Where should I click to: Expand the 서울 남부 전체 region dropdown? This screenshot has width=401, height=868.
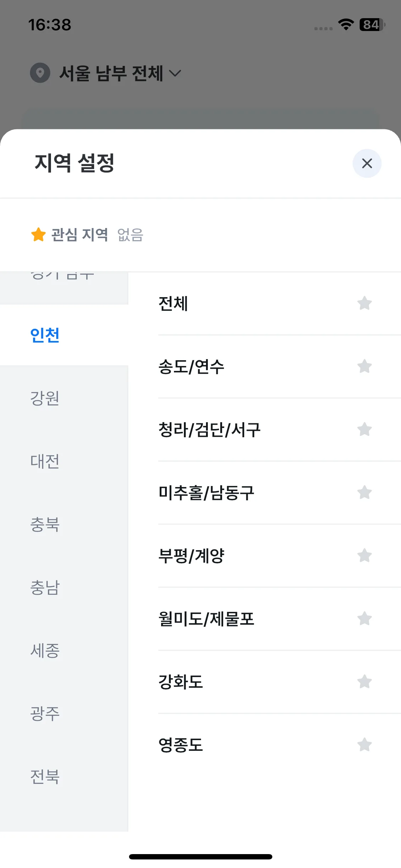click(120, 73)
